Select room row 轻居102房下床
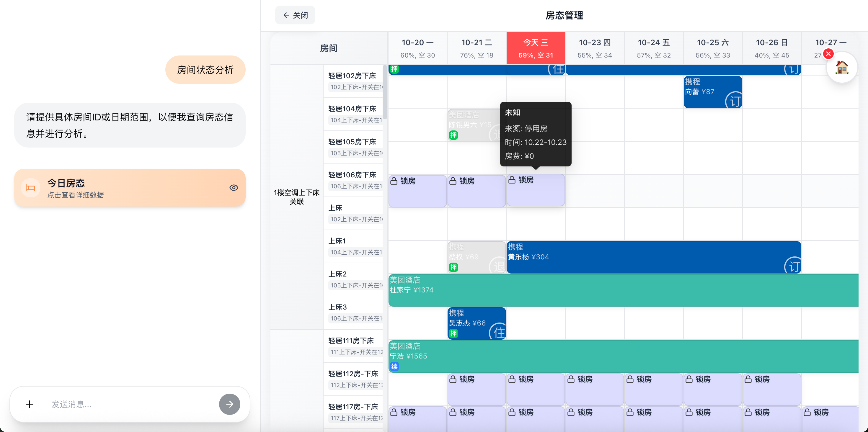Screen dimensions: 868x432 352,76
